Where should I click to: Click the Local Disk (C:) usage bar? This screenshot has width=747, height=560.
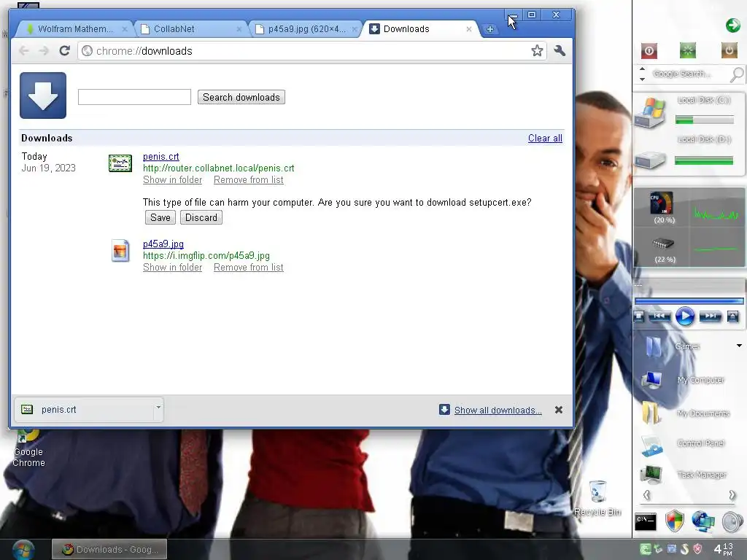pos(704,120)
